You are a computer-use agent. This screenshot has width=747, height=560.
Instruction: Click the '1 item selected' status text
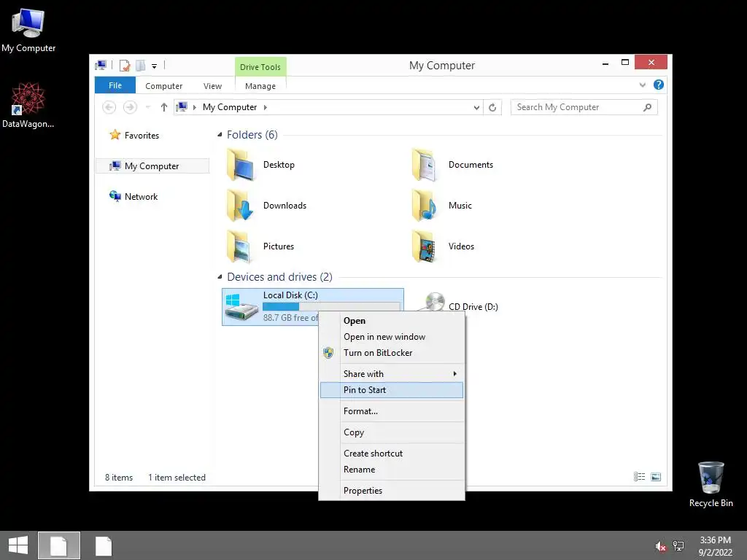click(x=177, y=478)
